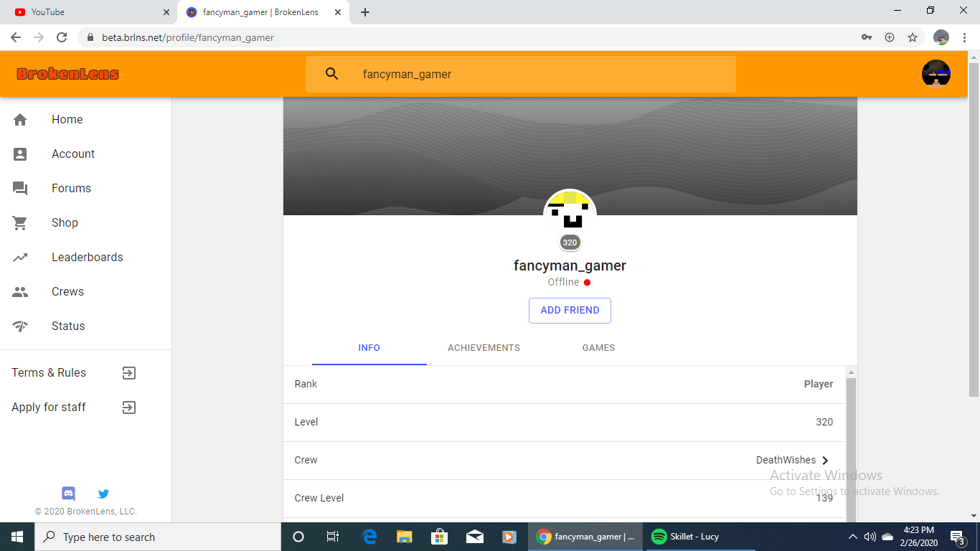Click the Shop cart icon
The height and width of the screenshot is (551, 980).
click(20, 223)
